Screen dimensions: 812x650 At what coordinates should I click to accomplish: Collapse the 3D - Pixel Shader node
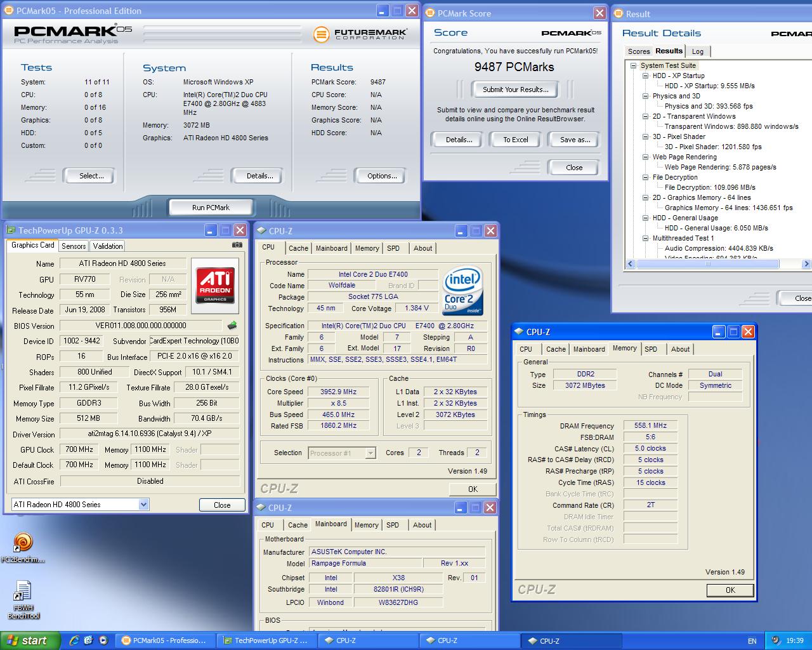click(645, 136)
